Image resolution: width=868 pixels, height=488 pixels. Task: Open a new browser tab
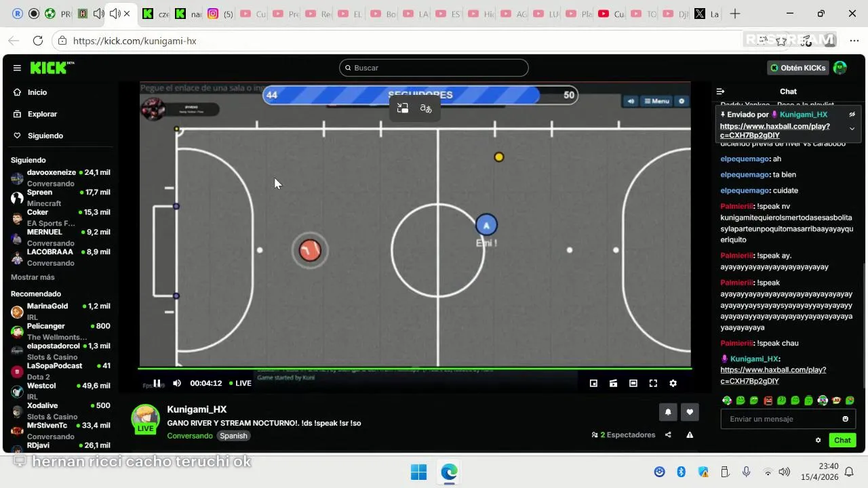pos(735,14)
